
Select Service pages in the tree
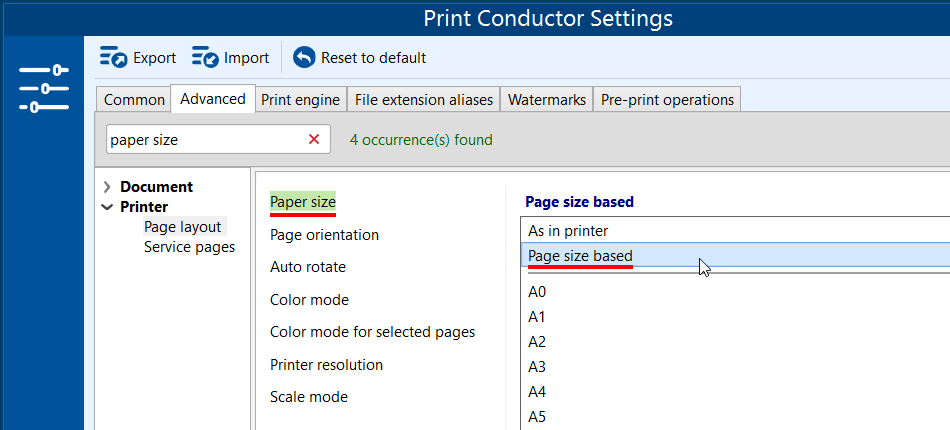pyautogui.click(x=189, y=247)
